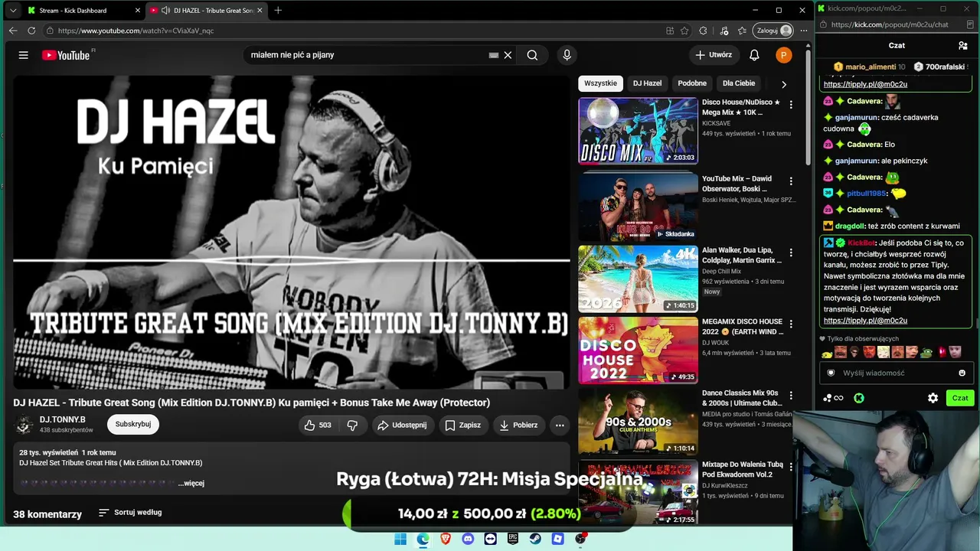This screenshot has width=980, height=551.
Task: Play Disco House/NuDisco Mega Mix thumbnail
Action: (638, 131)
